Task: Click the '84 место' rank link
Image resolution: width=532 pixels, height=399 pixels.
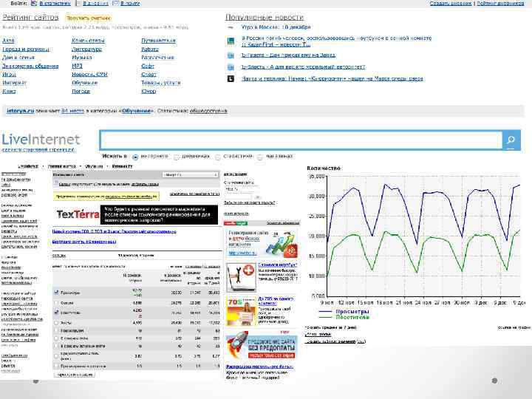Action: coord(72,111)
